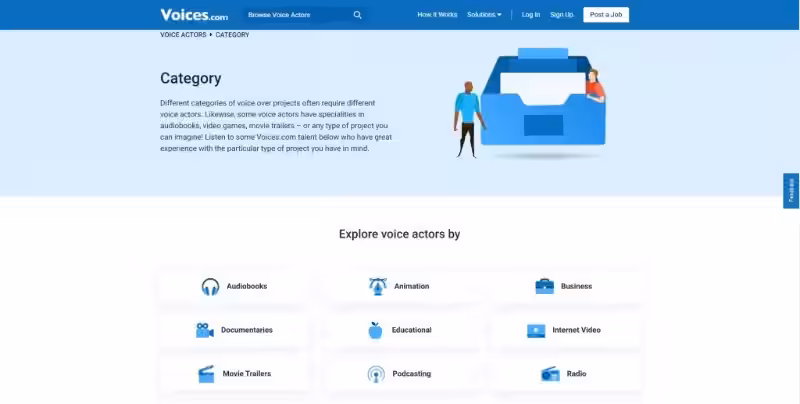Click the Voices.com logo
Screen dimensions: 800x404
pos(193,14)
